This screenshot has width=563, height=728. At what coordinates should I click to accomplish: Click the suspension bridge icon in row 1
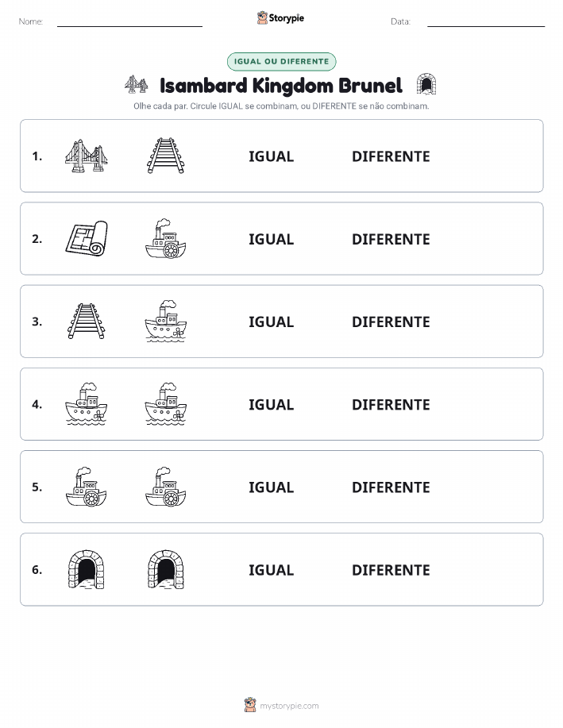(87, 156)
